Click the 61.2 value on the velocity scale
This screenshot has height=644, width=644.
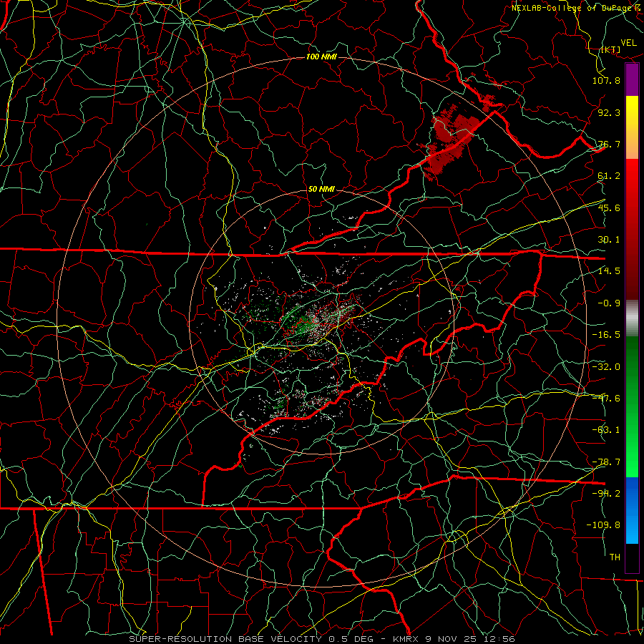click(x=609, y=176)
